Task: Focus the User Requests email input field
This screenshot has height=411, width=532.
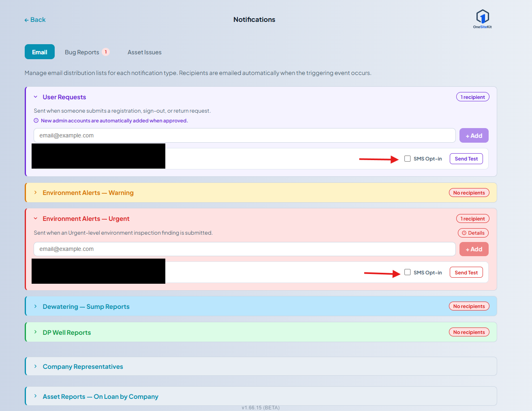Action: (x=245, y=135)
